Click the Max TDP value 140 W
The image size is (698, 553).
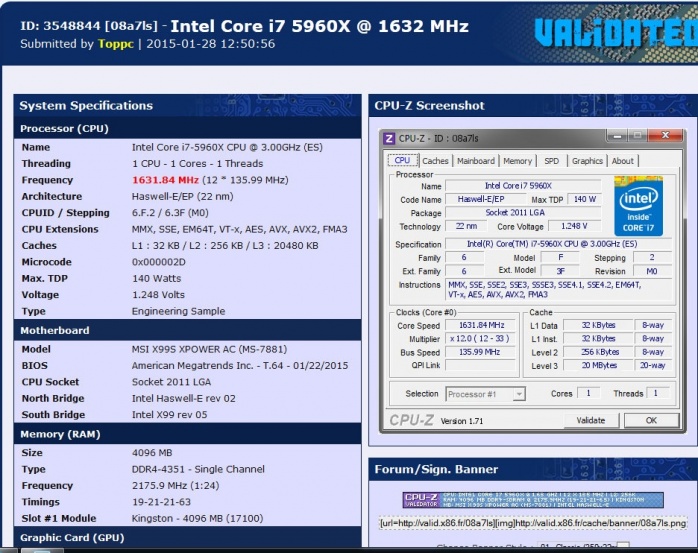click(584, 199)
